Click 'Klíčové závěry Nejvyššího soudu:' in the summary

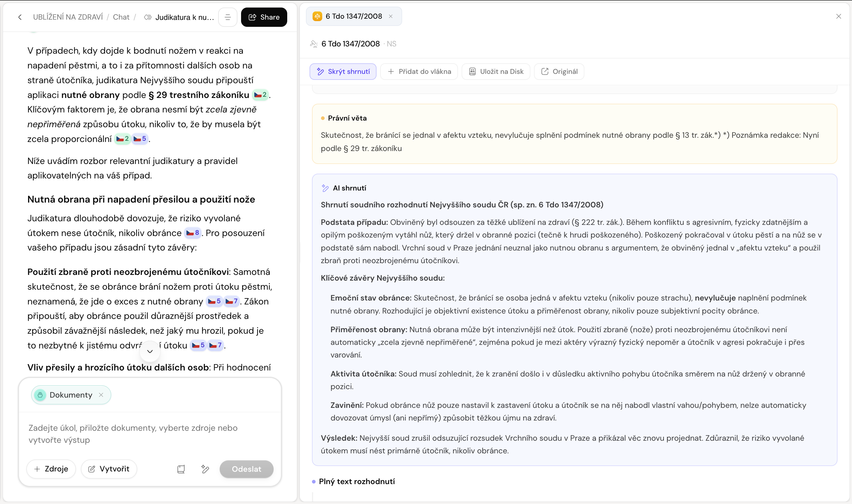pyautogui.click(x=383, y=278)
